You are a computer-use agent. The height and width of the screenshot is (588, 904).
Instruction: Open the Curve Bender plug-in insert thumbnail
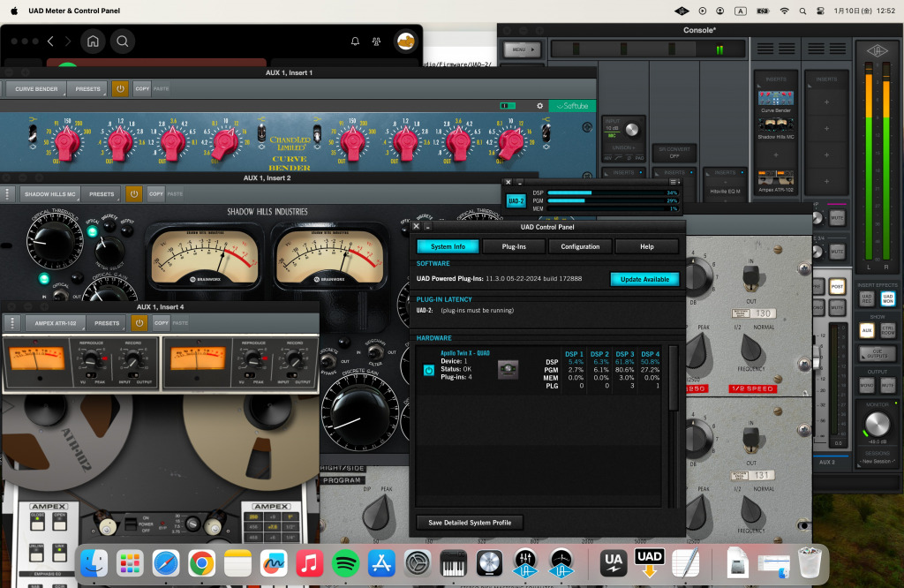coord(776,99)
